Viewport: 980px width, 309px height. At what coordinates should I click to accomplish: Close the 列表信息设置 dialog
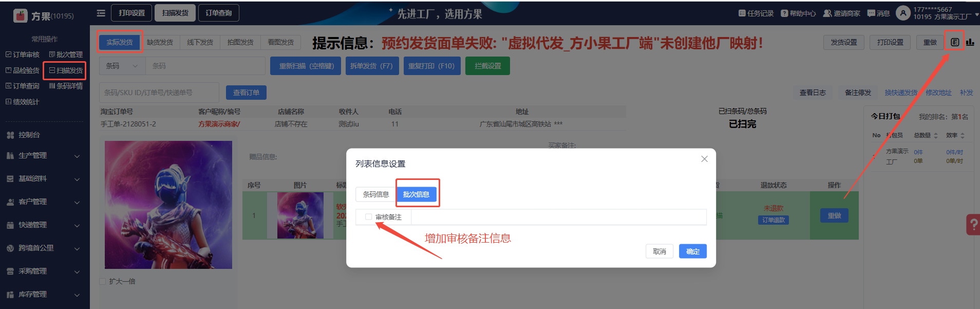click(704, 159)
